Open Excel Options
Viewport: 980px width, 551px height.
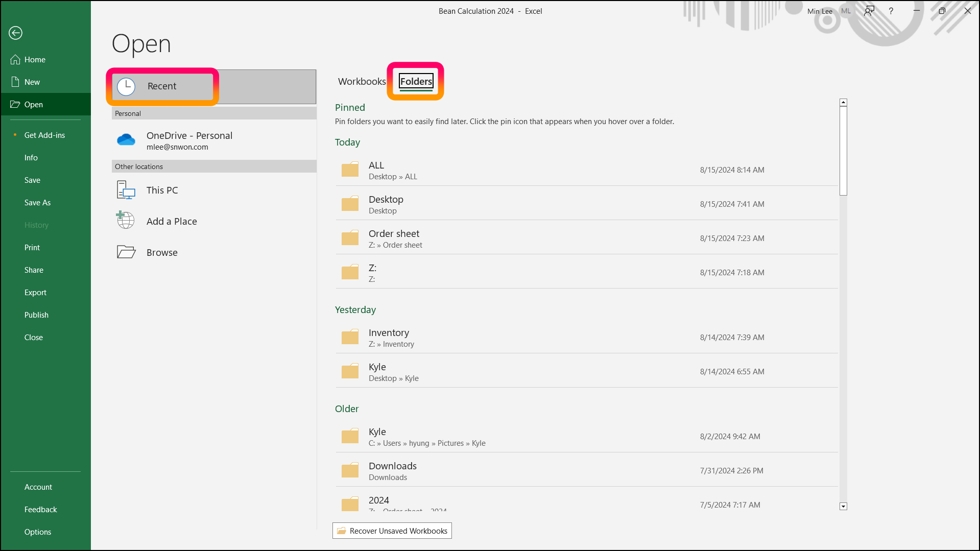point(46,532)
